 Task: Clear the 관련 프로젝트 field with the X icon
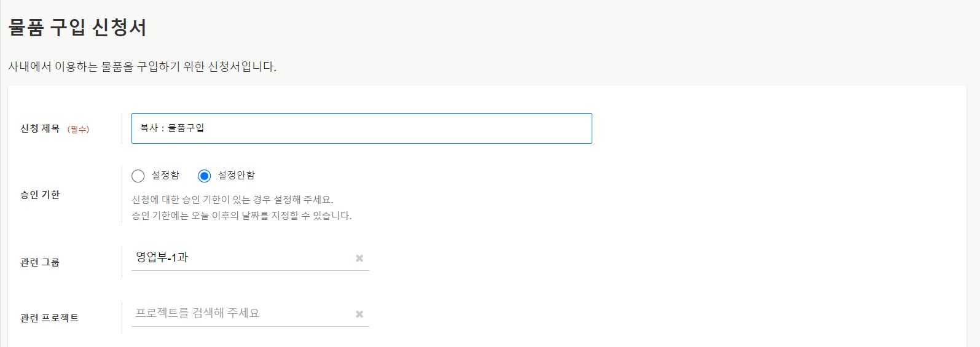359,314
